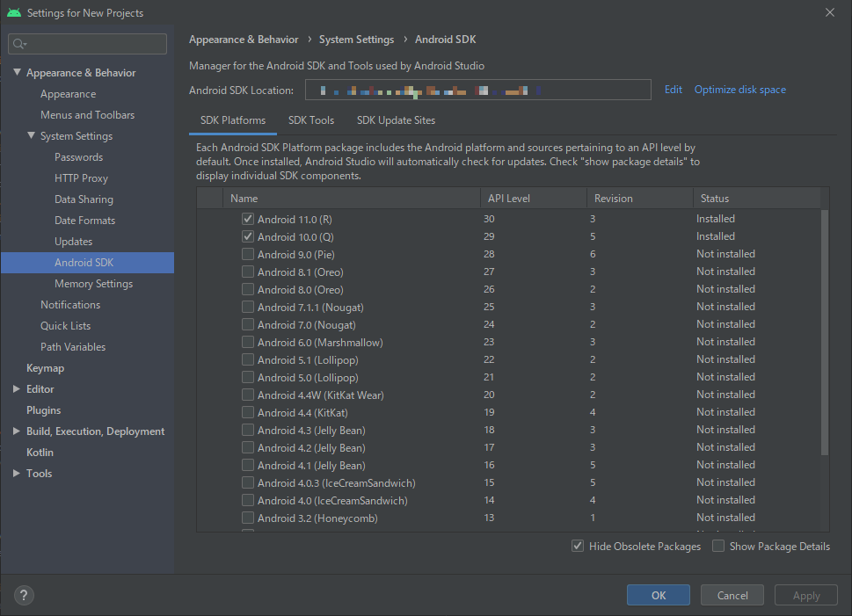Check Android 4.1 (Jelly Bean) platform
852x616 pixels.
(x=248, y=465)
